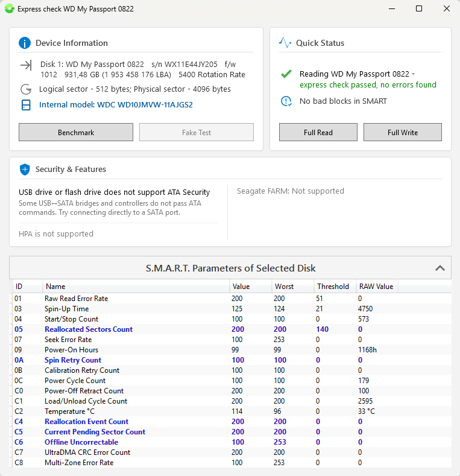Click the SMART bad blocks alert icon
The width and height of the screenshot is (460, 476).
click(286, 101)
